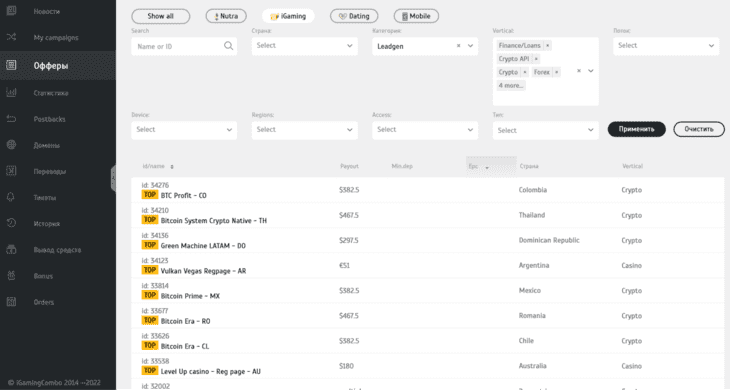730x390 pixels.
Task: Open offer Bitcoin Prime - MX
Action: tap(190, 296)
